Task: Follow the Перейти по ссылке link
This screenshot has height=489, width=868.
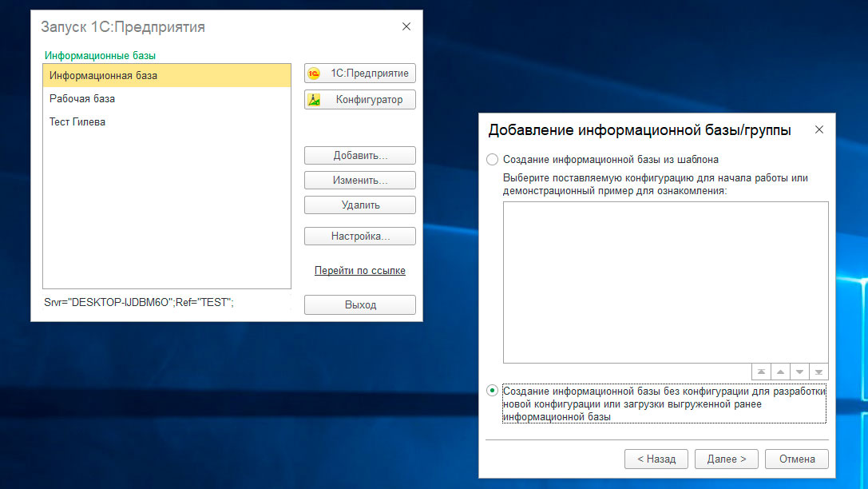Action: [360, 270]
